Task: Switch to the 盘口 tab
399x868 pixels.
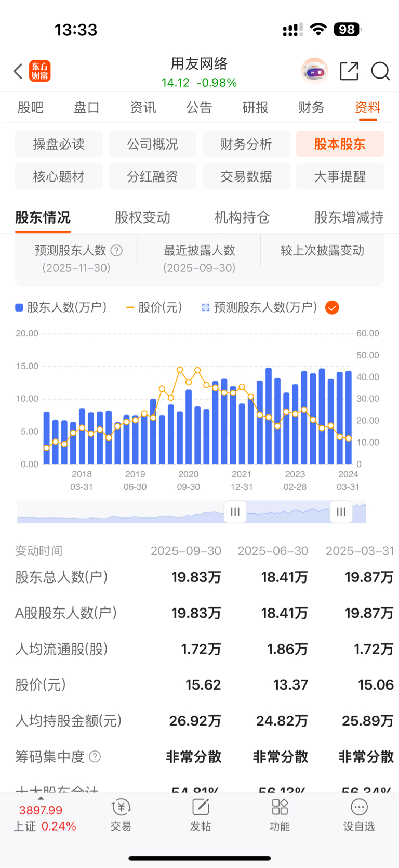Action: (x=87, y=108)
